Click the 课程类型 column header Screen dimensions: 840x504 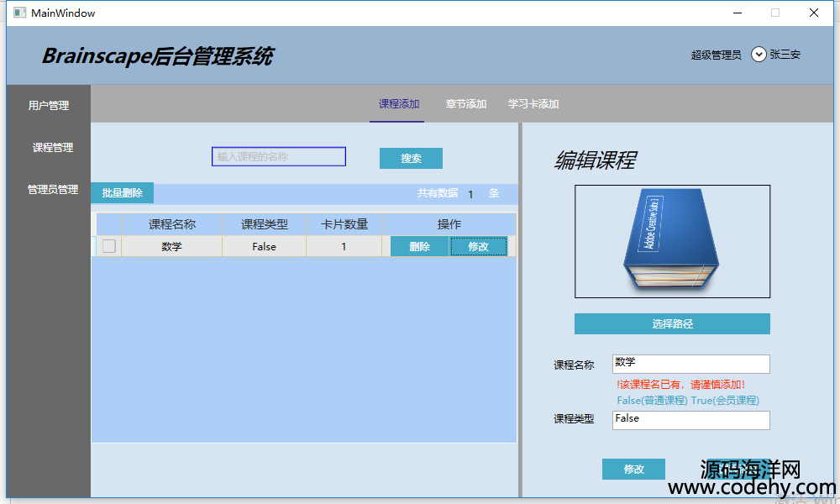[264, 224]
